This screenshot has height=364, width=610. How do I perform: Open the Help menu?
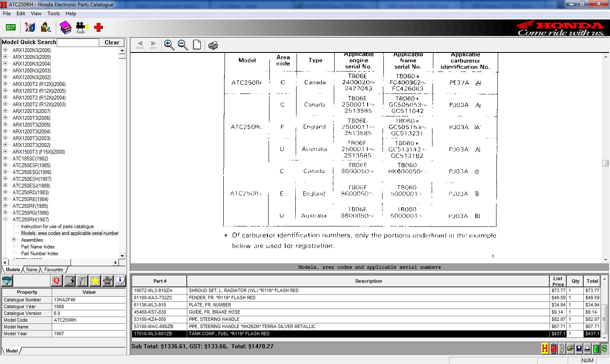coord(71,14)
